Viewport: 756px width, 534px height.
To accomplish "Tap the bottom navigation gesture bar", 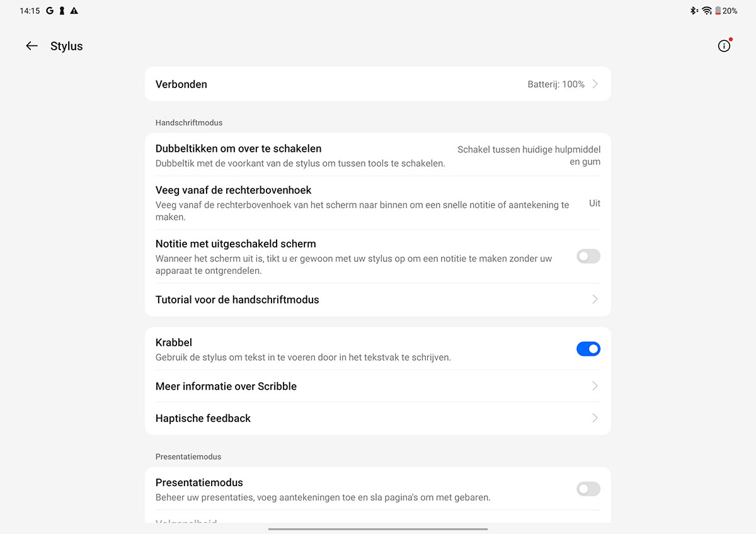I will [x=378, y=529].
